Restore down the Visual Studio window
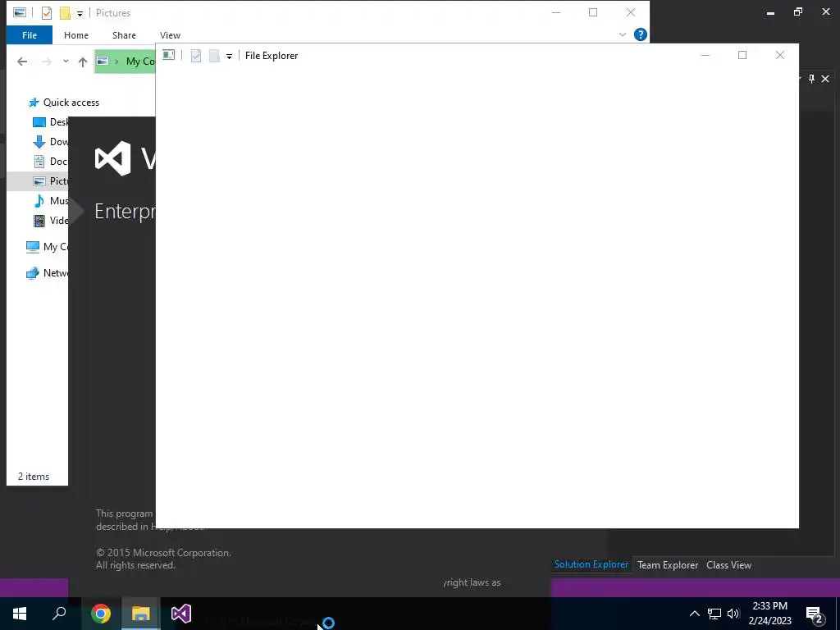This screenshot has width=840, height=630. pos(798,11)
